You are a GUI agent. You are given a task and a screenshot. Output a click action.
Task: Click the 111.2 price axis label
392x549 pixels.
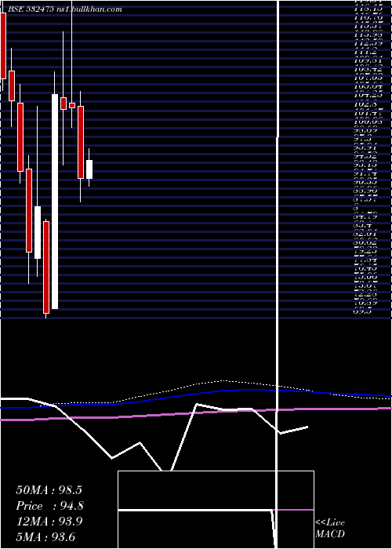coord(365,52)
